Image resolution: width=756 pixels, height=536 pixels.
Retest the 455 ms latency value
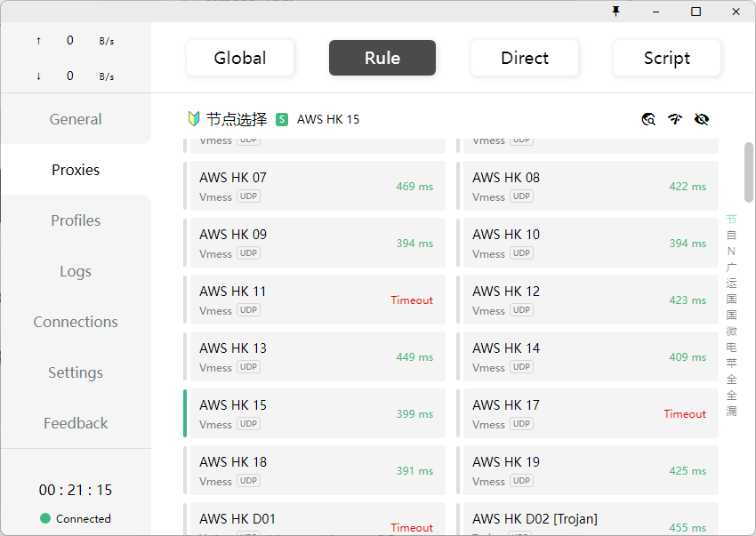tap(688, 528)
